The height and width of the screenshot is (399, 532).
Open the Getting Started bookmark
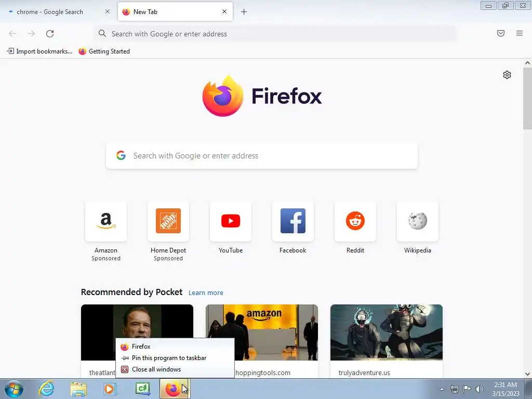(x=104, y=51)
